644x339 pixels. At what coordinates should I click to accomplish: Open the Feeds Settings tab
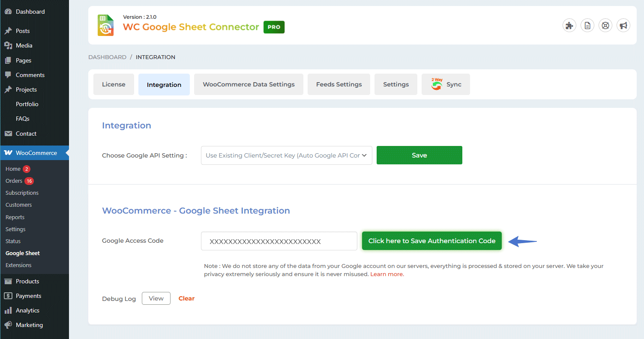coord(339,84)
